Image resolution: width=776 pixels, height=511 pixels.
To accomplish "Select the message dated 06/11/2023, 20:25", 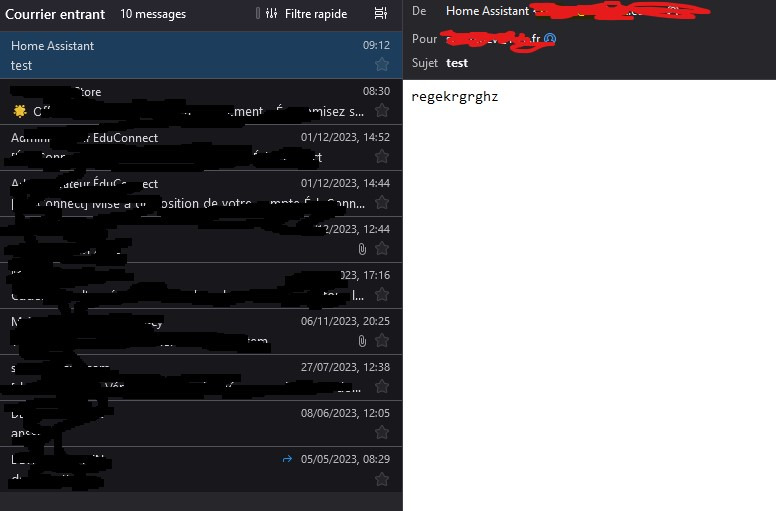I will click(201, 331).
